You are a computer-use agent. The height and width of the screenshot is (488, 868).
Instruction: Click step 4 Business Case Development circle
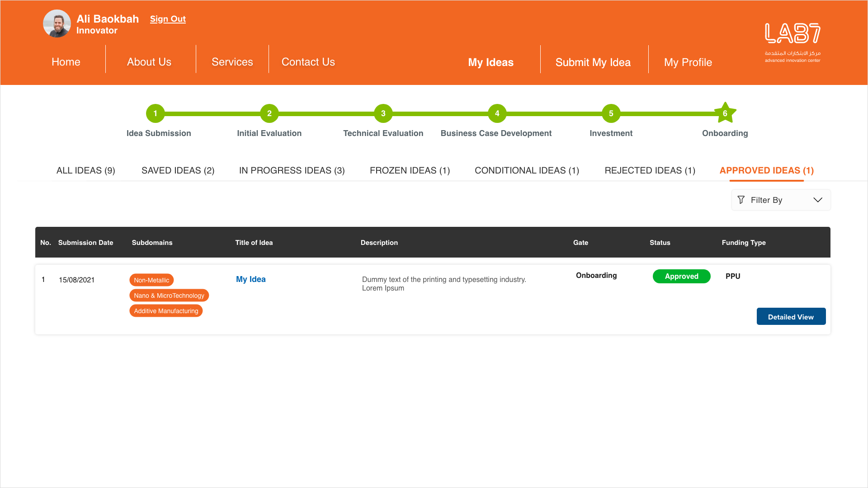coord(497,113)
